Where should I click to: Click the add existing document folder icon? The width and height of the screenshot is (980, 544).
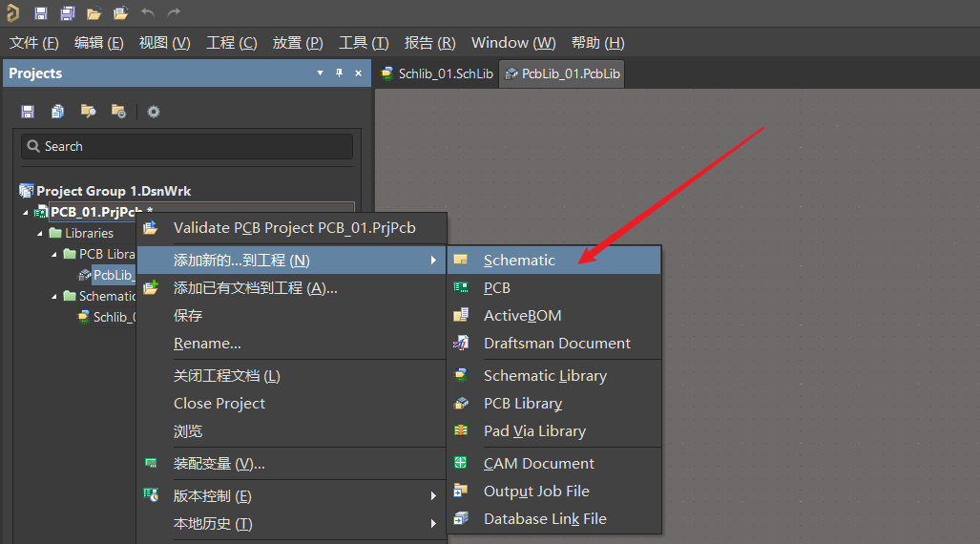pos(151,287)
